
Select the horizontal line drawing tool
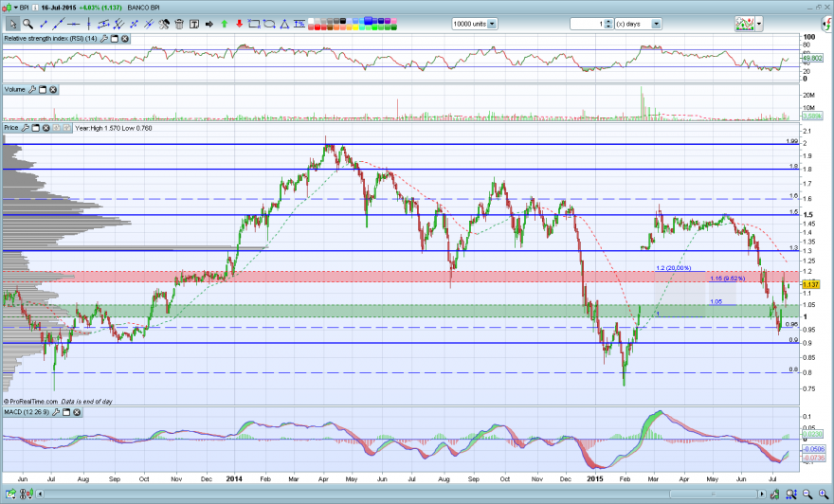(73, 24)
